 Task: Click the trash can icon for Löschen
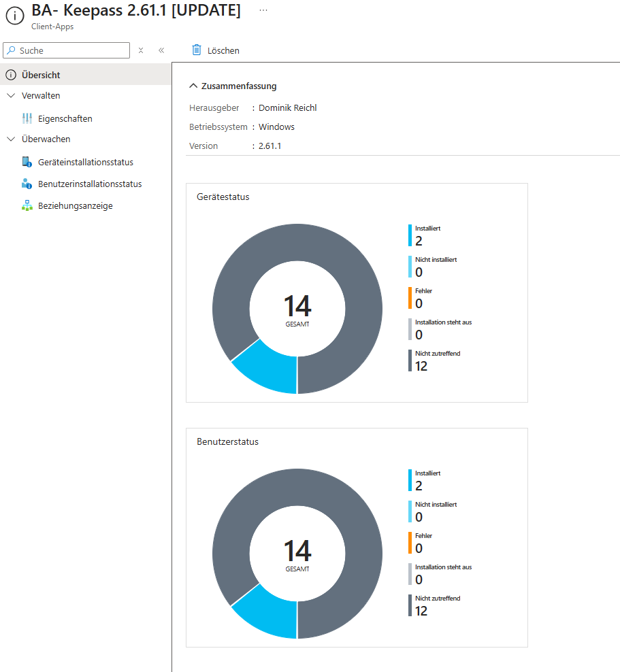point(197,50)
